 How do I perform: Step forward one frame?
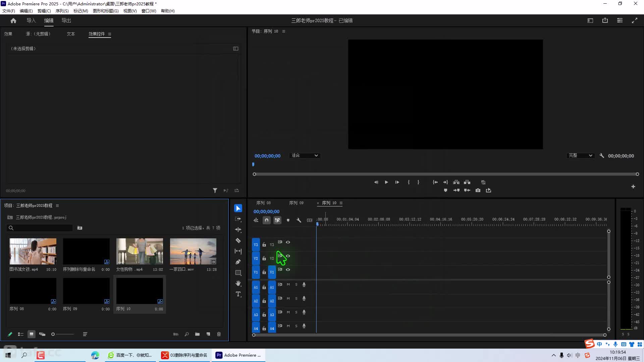click(x=397, y=182)
